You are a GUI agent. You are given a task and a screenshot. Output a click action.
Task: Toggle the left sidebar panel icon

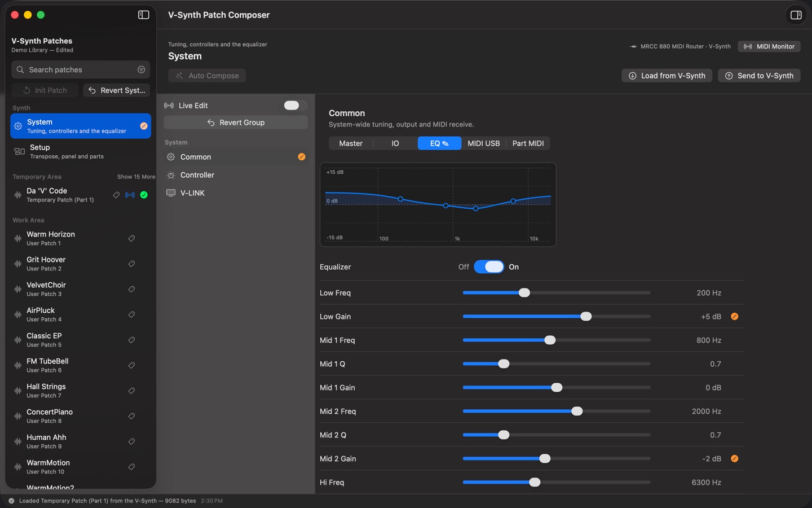coord(144,15)
